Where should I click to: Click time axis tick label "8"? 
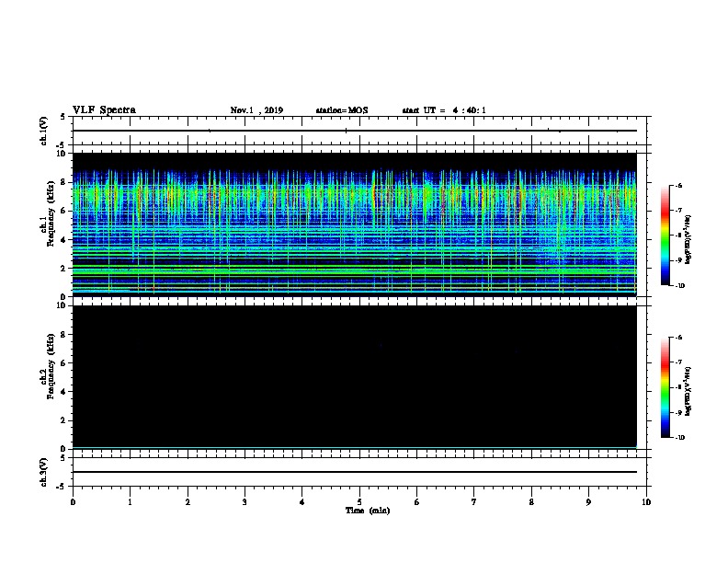(531, 501)
